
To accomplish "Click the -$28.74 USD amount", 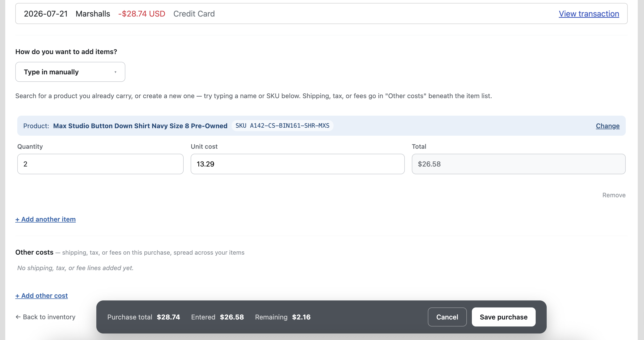I will (x=142, y=14).
